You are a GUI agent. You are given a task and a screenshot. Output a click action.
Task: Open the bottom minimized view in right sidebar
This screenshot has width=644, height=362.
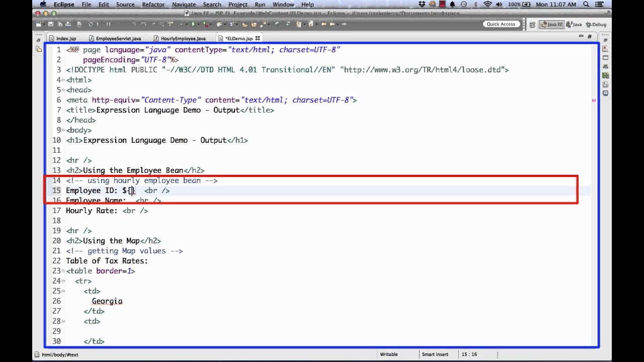605,94
